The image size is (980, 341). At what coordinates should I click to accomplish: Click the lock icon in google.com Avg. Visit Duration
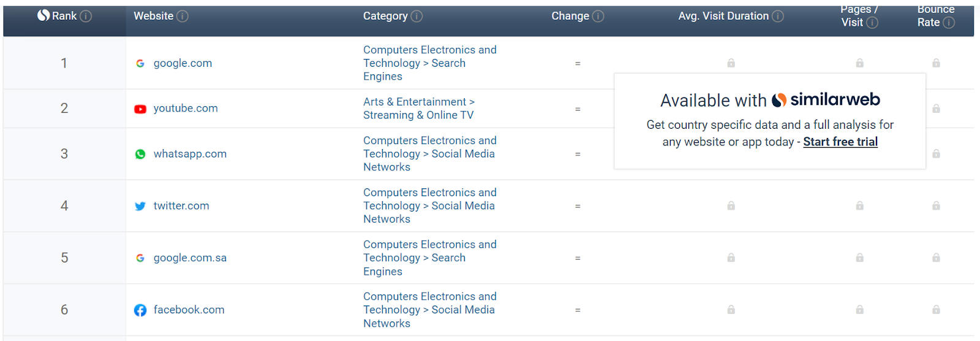pos(731,63)
